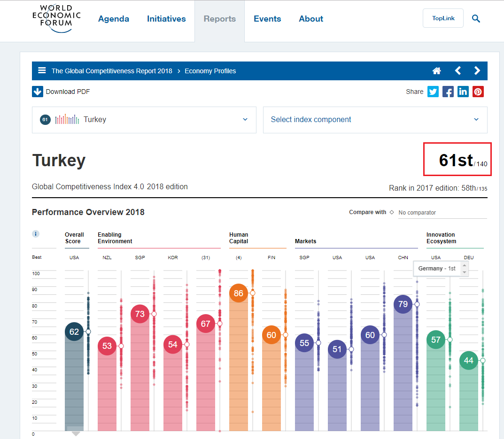504x439 pixels.
Task: Click the tooltip up arrow
Action: click(464, 265)
